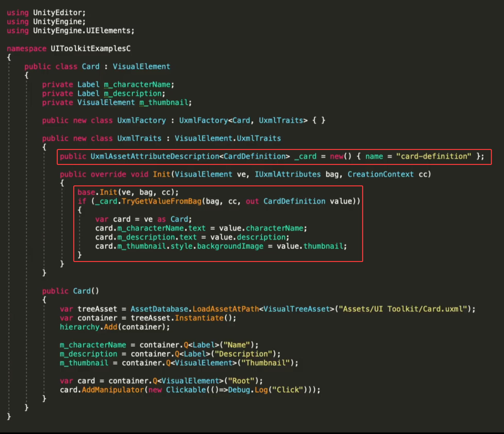Click the AddManipulator method call
Image resolution: width=504 pixels, height=434 pixels.
pyautogui.click(x=112, y=390)
